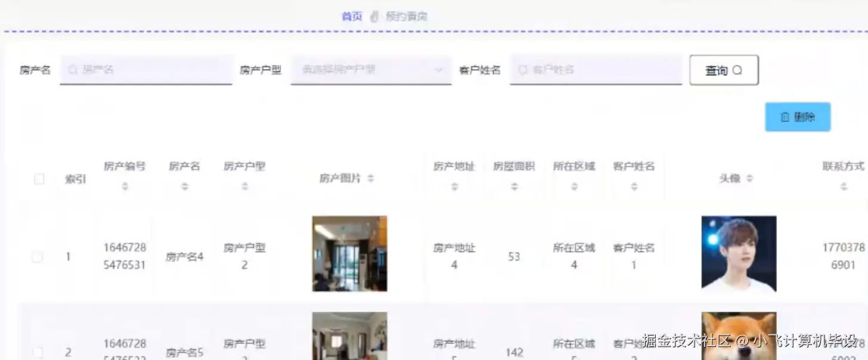The image size is (868, 360).
Task: Sort by 头像 column arrows
Action: [750, 178]
